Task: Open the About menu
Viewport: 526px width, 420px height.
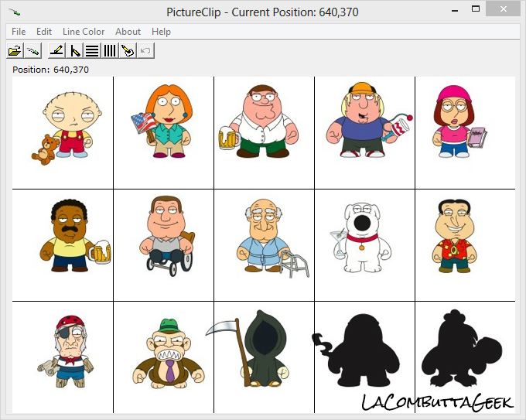Action: [x=128, y=32]
